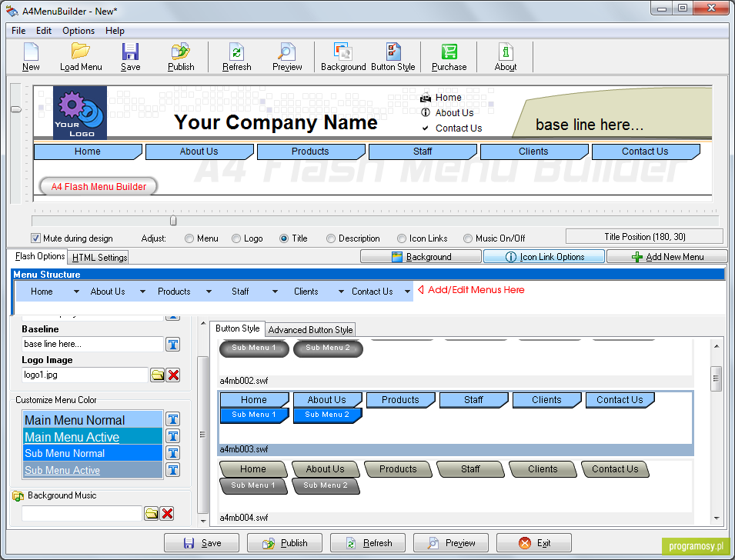
Task: Click the Exit button
Action: [534, 543]
